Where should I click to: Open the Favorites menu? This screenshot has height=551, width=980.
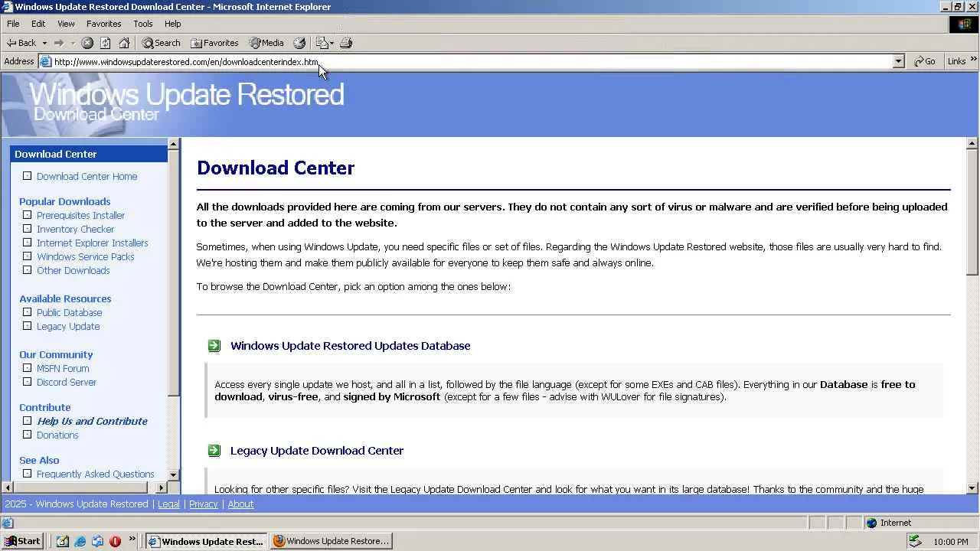click(x=103, y=24)
